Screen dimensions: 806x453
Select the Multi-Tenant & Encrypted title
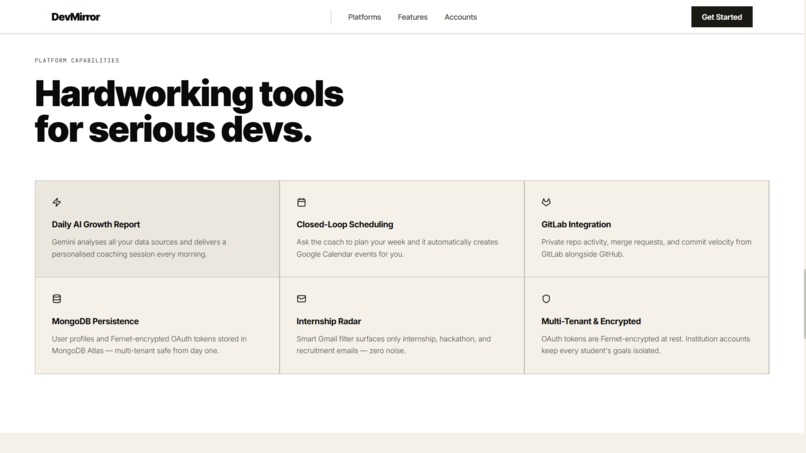(591, 321)
